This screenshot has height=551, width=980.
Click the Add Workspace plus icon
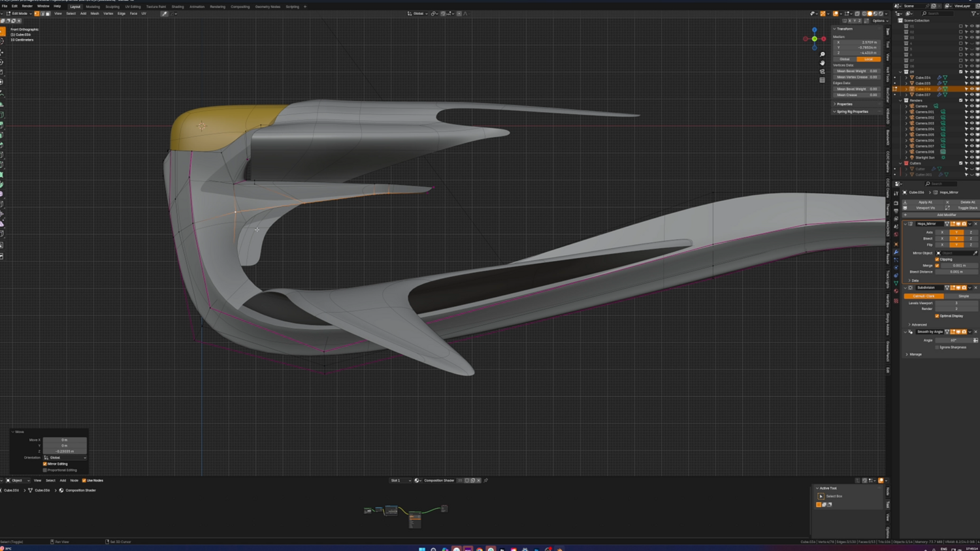[x=305, y=7]
